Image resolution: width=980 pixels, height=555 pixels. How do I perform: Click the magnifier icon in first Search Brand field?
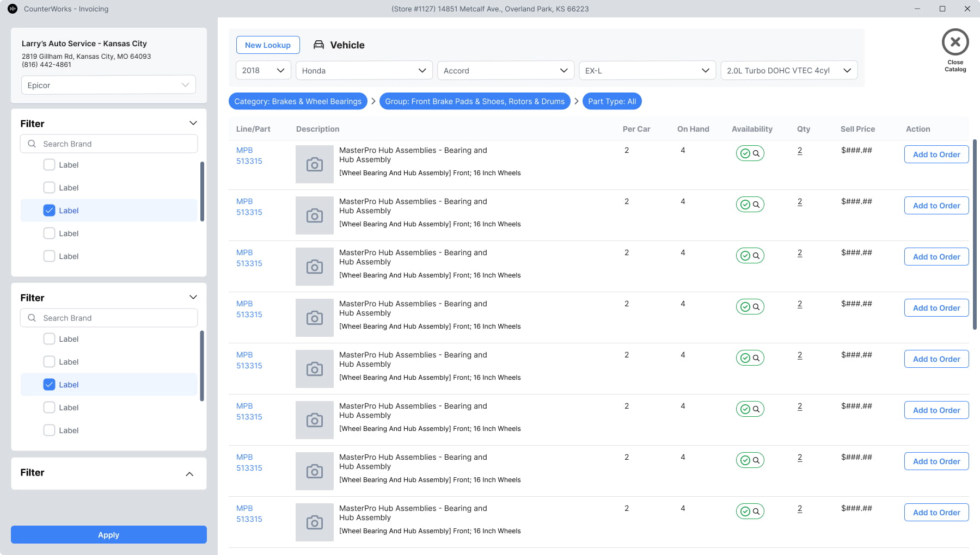tap(32, 144)
